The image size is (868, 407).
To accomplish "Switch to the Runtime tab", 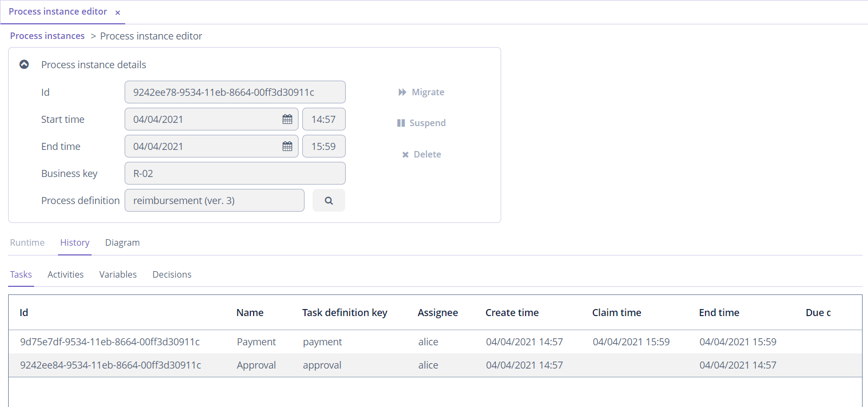I will coord(27,242).
